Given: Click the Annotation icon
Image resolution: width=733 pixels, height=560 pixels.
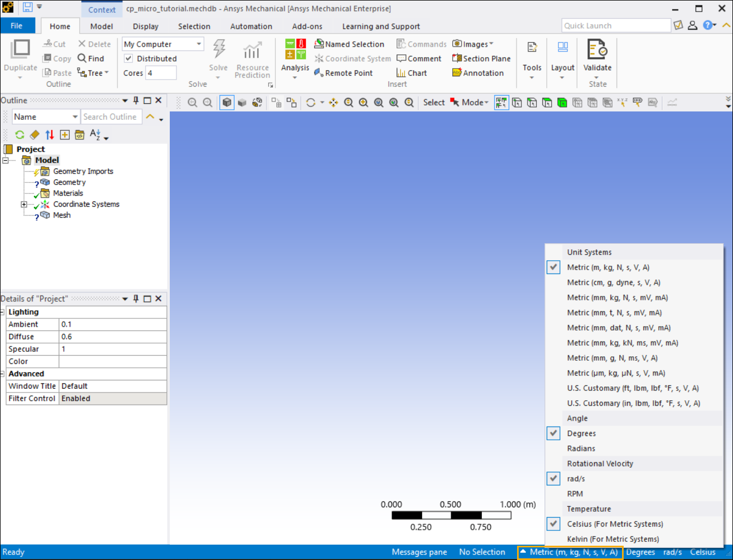Looking at the screenshot, I should pyautogui.click(x=457, y=73).
